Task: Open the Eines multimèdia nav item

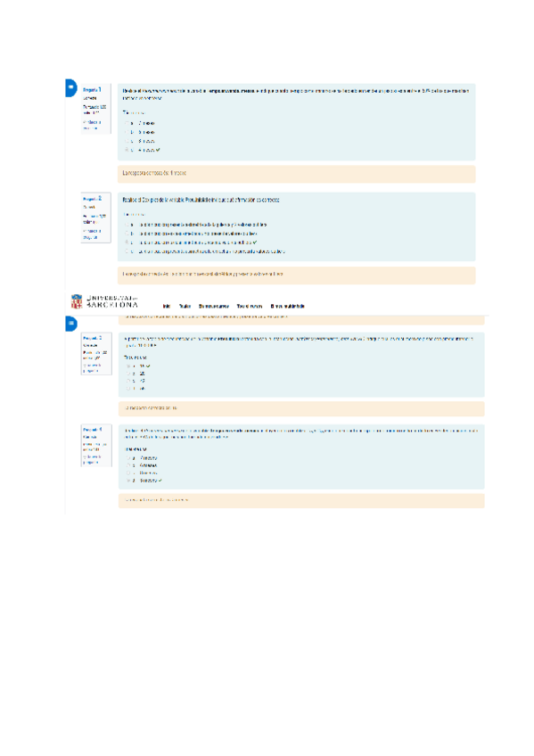Action: [x=287, y=306]
